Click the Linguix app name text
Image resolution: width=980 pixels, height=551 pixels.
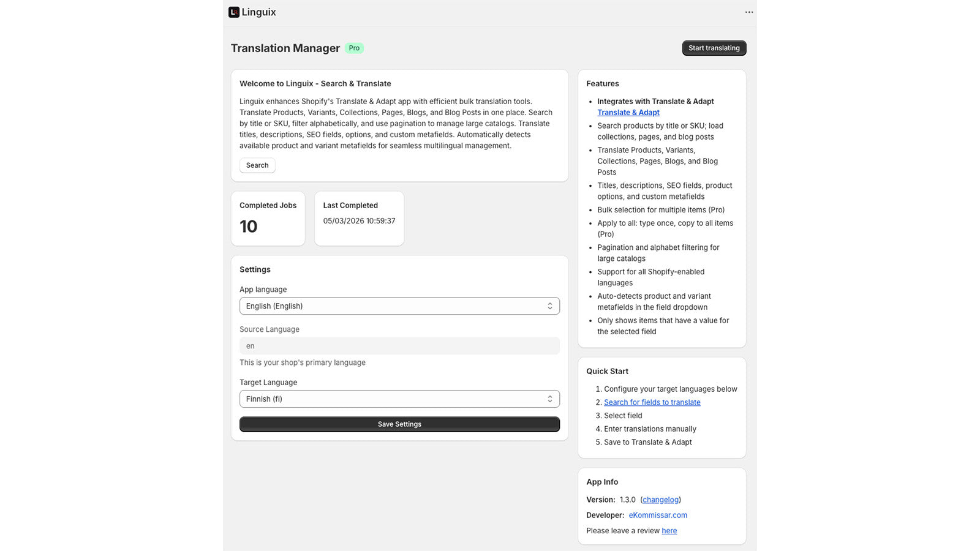coord(258,12)
